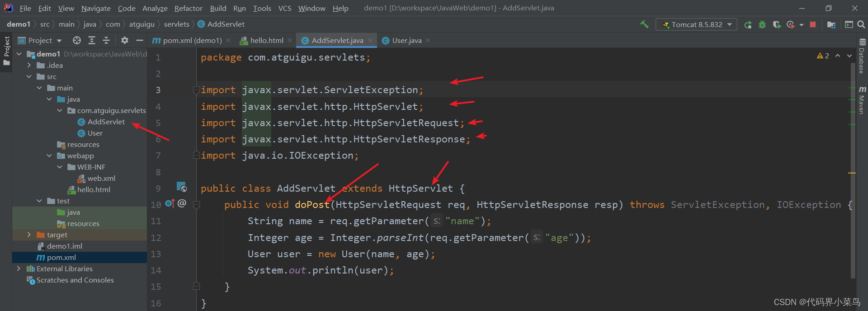Rerun the Tomcat server configuration

coord(748,24)
